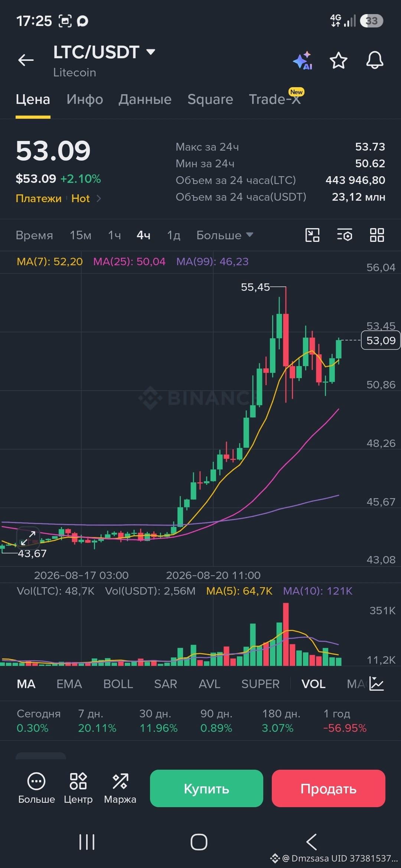Expand the Больше timeframe dropdown
The height and width of the screenshot is (868, 401).
pyautogui.click(x=225, y=235)
